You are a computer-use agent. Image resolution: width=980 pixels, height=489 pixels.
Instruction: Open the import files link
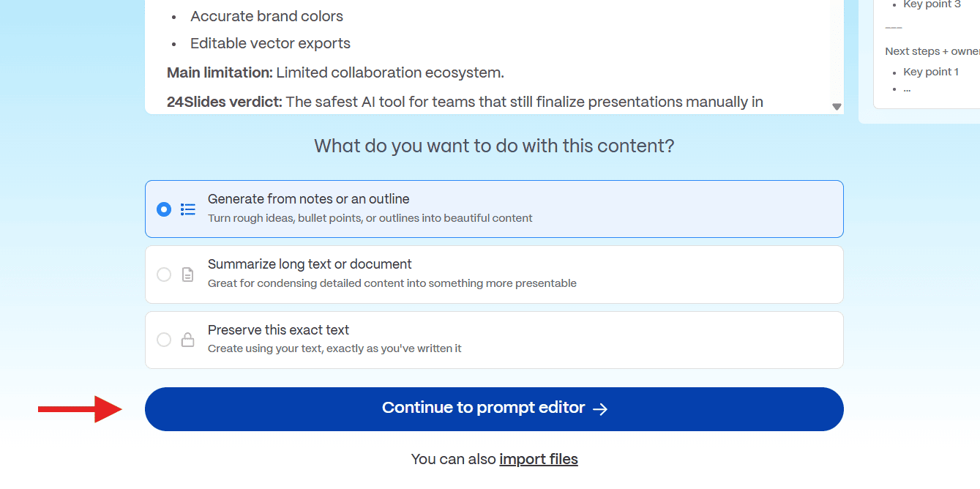(539, 459)
